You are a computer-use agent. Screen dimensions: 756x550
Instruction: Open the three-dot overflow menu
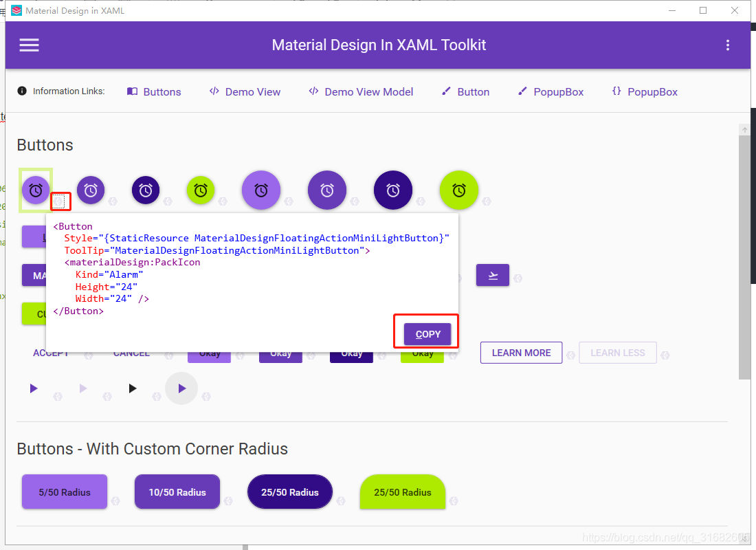coord(728,45)
